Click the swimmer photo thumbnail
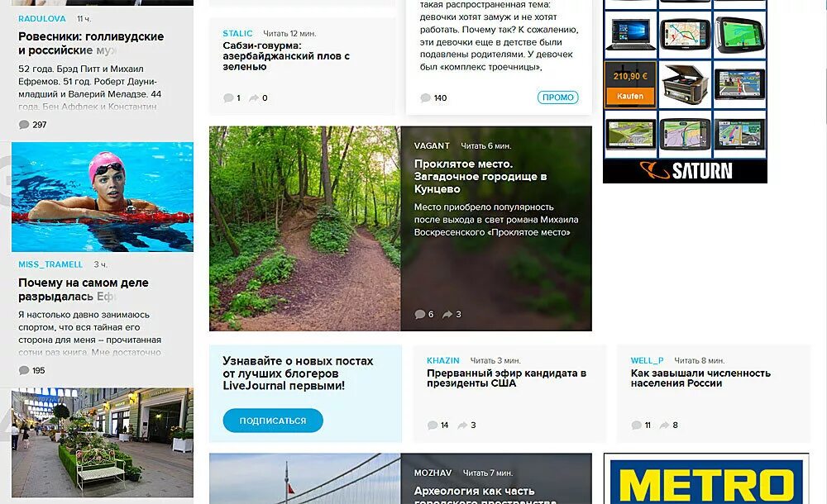Viewport: 827px width, 504px height. (103, 197)
